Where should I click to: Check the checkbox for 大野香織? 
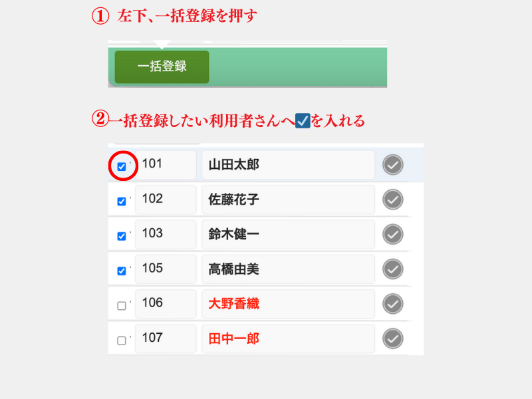tap(122, 306)
